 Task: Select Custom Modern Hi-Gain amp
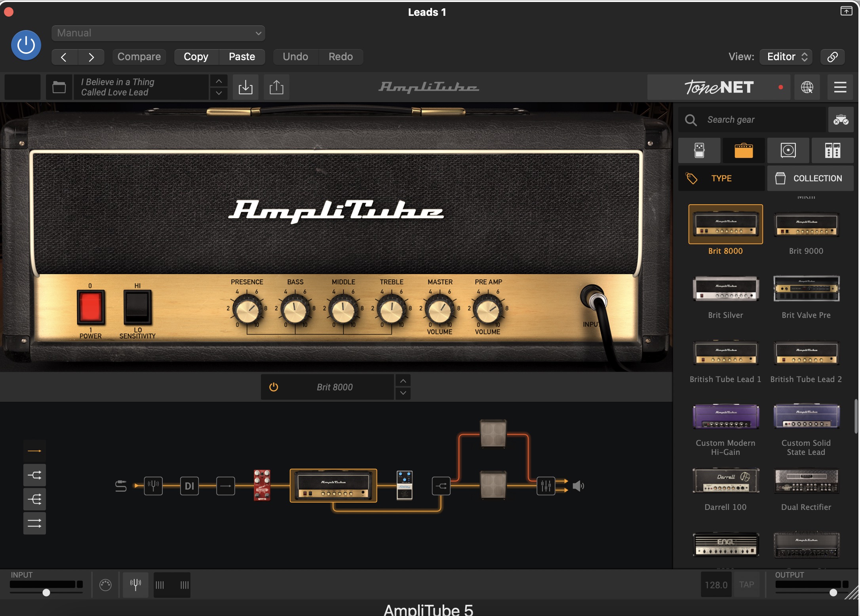726,416
